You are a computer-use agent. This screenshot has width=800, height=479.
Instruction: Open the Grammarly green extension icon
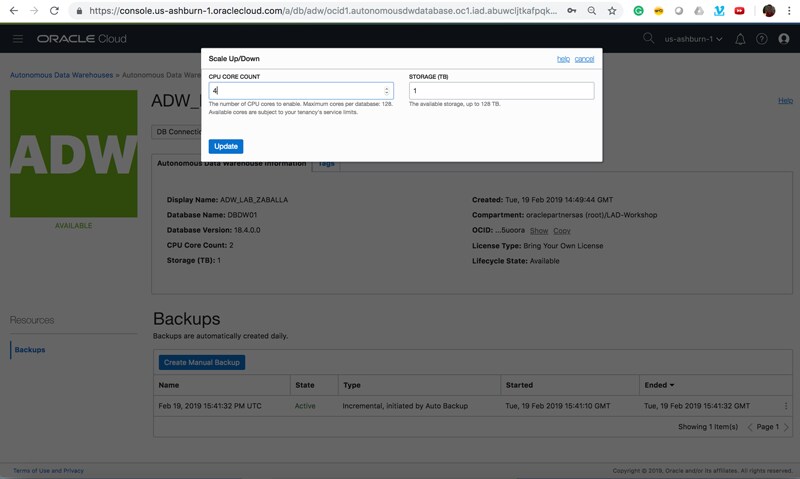pyautogui.click(x=638, y=11)
